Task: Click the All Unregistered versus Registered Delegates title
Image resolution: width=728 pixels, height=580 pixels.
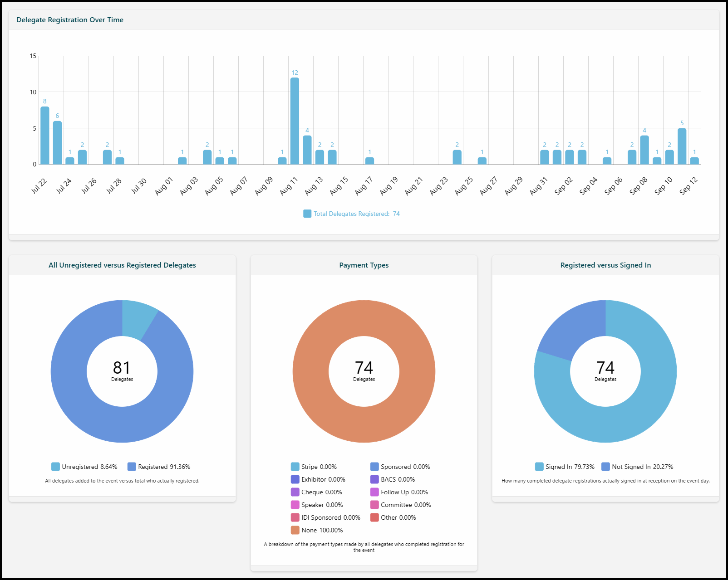Action: tap(122, 265)
